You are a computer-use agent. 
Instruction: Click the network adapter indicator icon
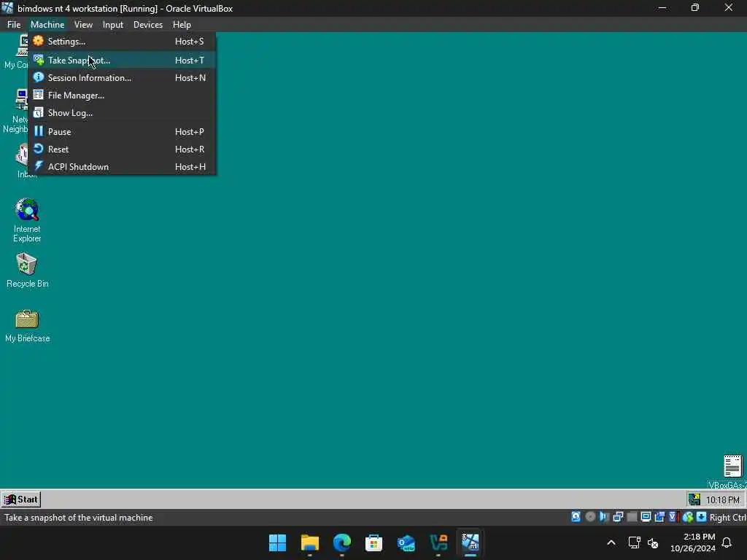pyautogui.click(x=619, y=517)
